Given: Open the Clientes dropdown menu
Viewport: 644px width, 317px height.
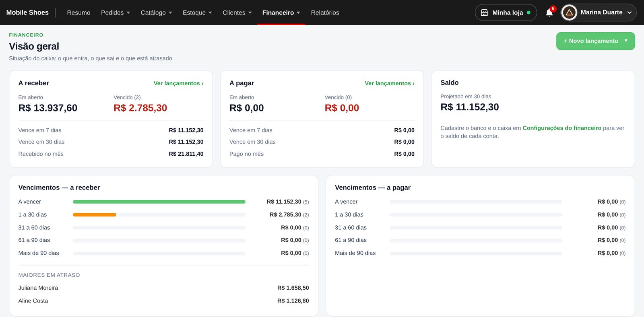Looking at the screenshot, I should click(237, 12).
